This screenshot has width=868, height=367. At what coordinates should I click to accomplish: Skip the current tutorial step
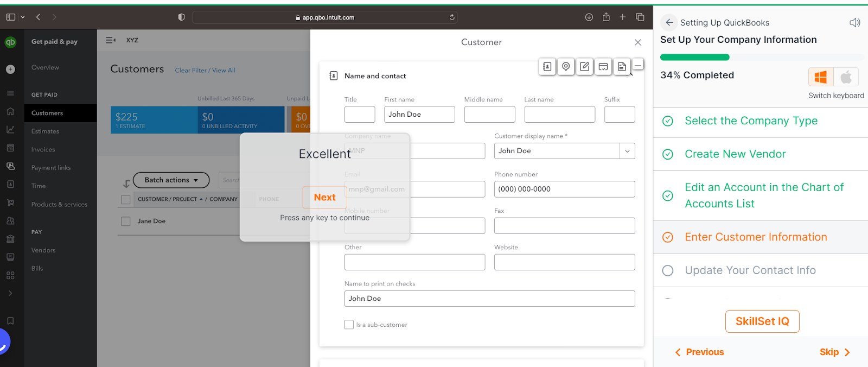coord(834,352)
